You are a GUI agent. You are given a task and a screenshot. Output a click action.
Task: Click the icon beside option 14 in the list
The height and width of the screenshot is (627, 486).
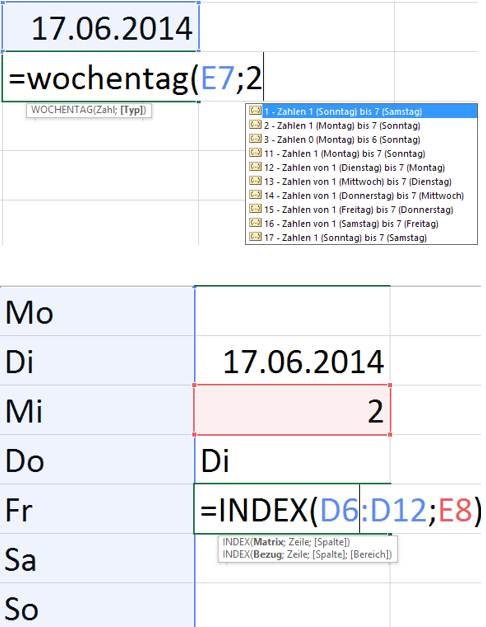point(255,194)
